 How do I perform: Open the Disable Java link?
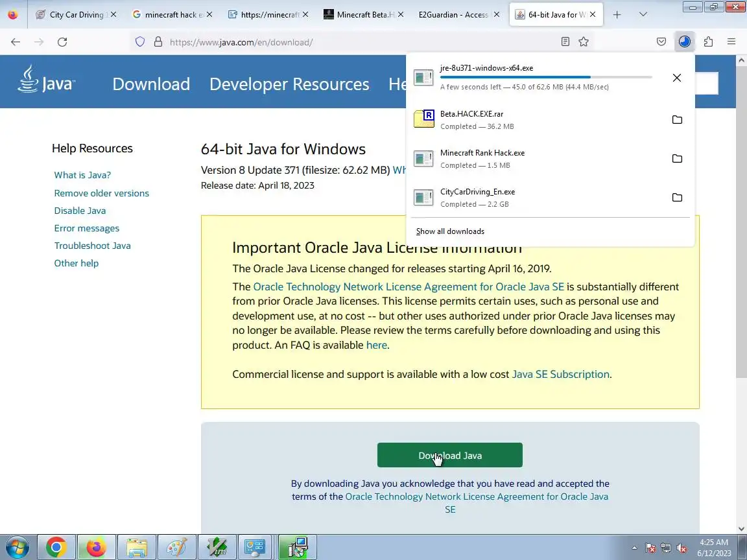80,211
